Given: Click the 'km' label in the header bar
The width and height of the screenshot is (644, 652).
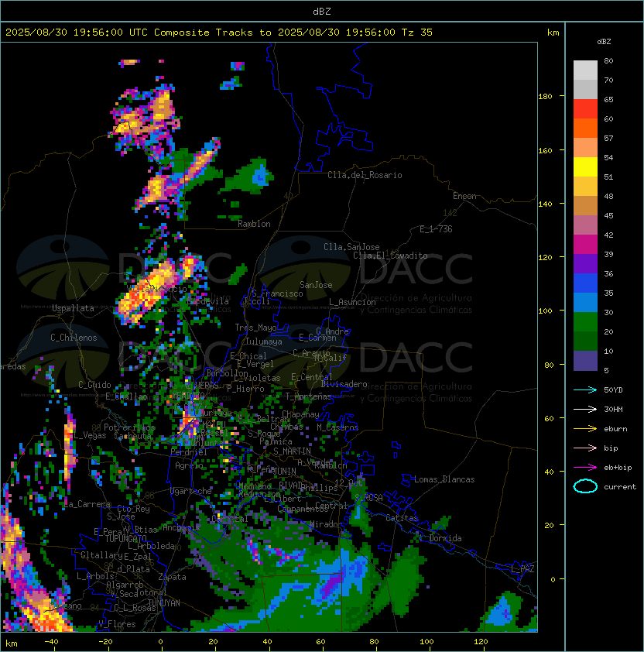Looking at the screenshot, I should click(553, 33).
